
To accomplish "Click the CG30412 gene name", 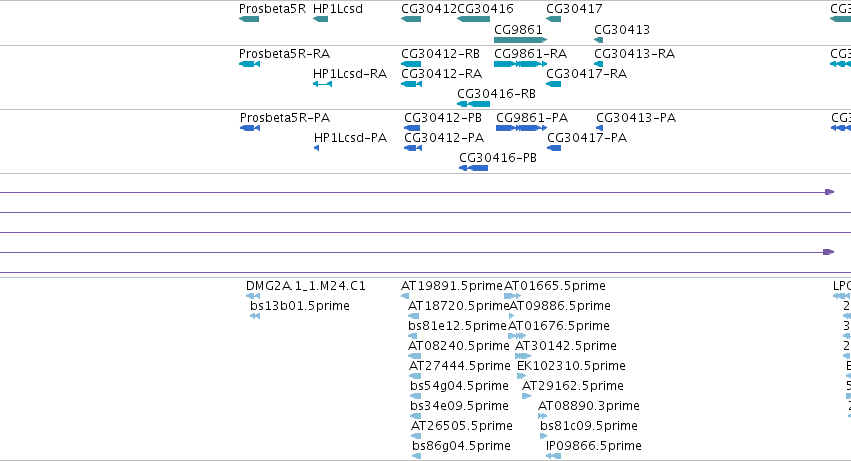I will pos(429,9).
